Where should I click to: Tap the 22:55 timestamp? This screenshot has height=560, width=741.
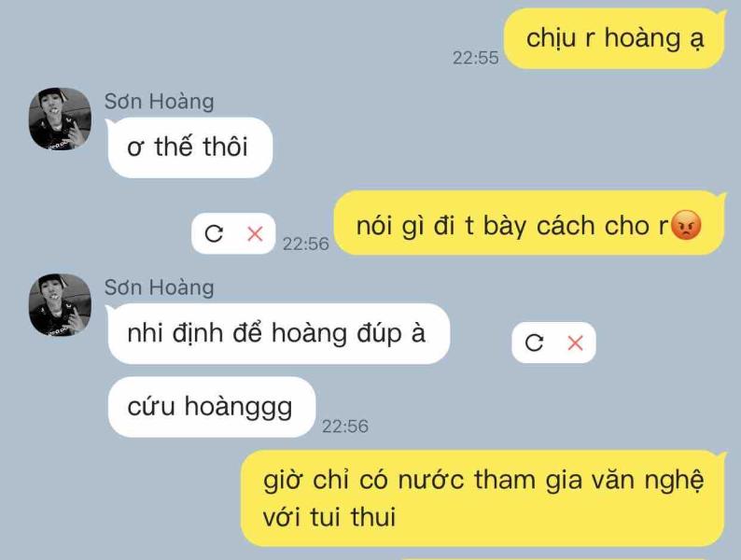475,58
